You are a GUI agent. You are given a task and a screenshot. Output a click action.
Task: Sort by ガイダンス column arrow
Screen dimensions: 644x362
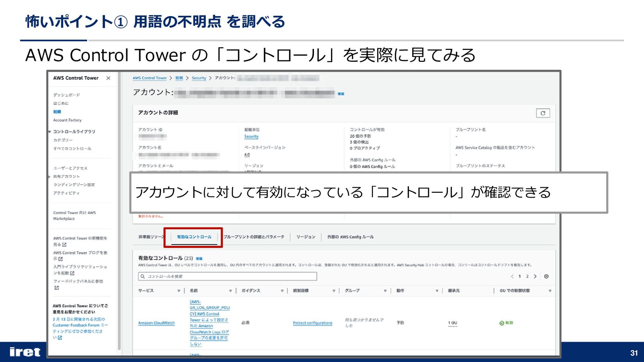click(282, 291)
